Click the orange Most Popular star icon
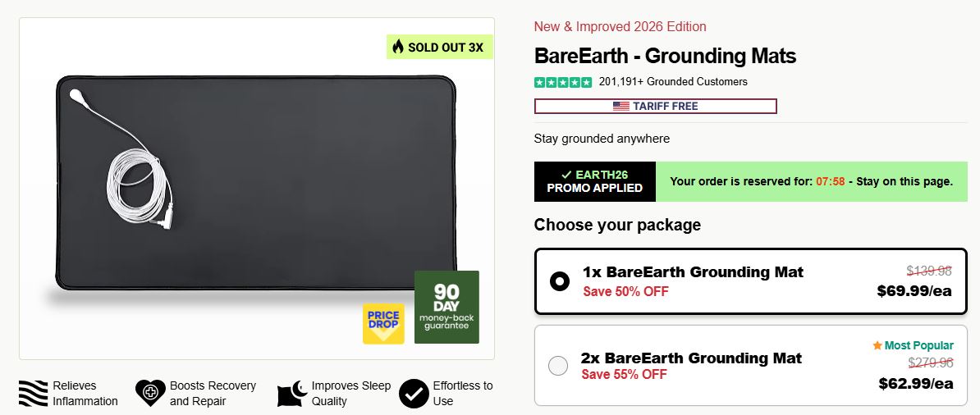 pos(877,345)
